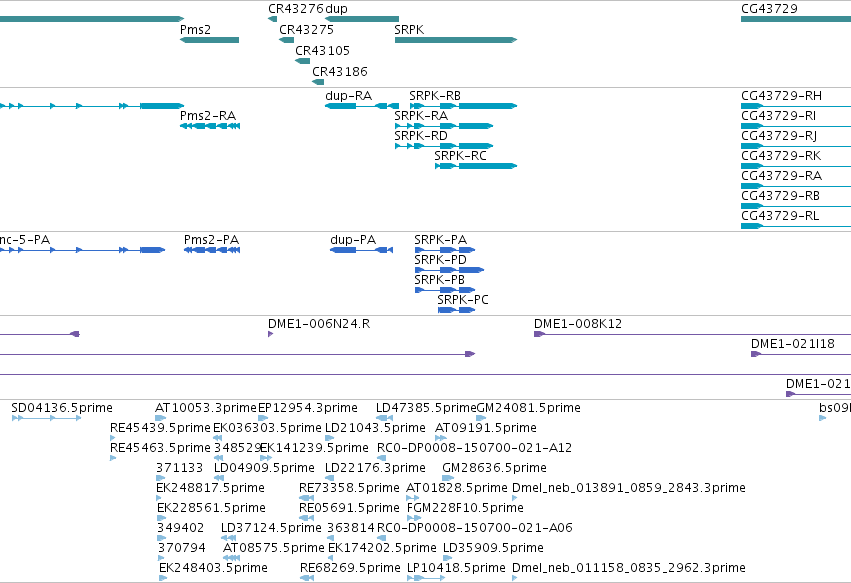Viewport: 851px width, 583px height.
Task: Click the DME1-006N24.R clone label
Action: click(319, 324)
